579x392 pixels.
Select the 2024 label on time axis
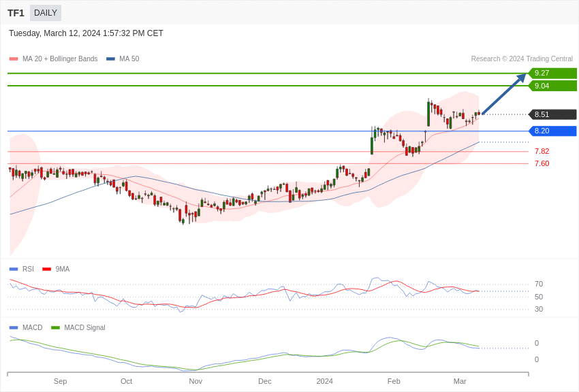[324, 381]
